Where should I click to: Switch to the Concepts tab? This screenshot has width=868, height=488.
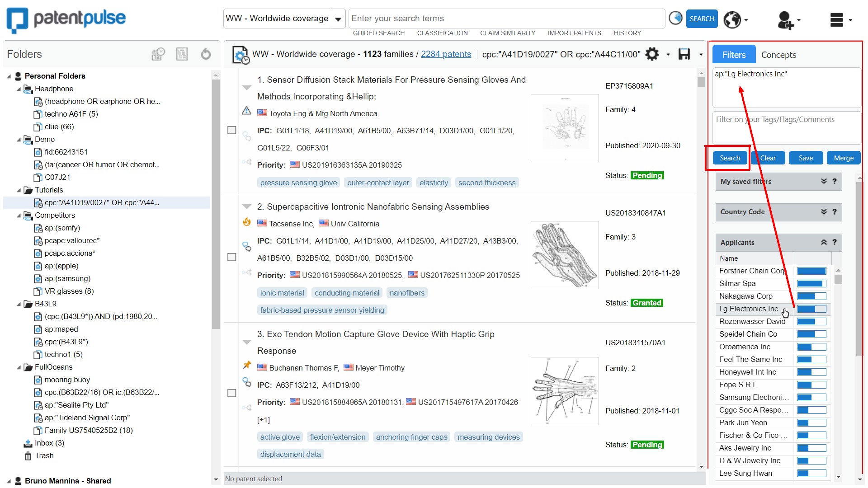(778, 55)
